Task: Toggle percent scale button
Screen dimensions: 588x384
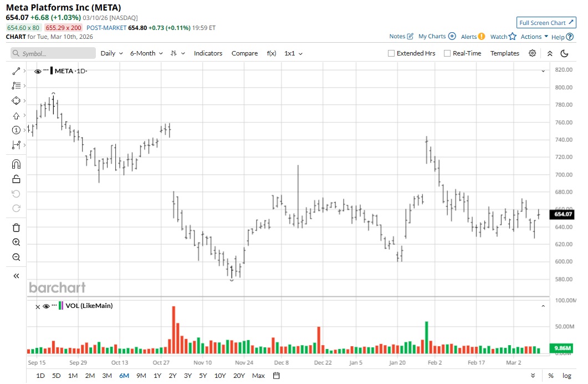Action: [x=551, y=375]
